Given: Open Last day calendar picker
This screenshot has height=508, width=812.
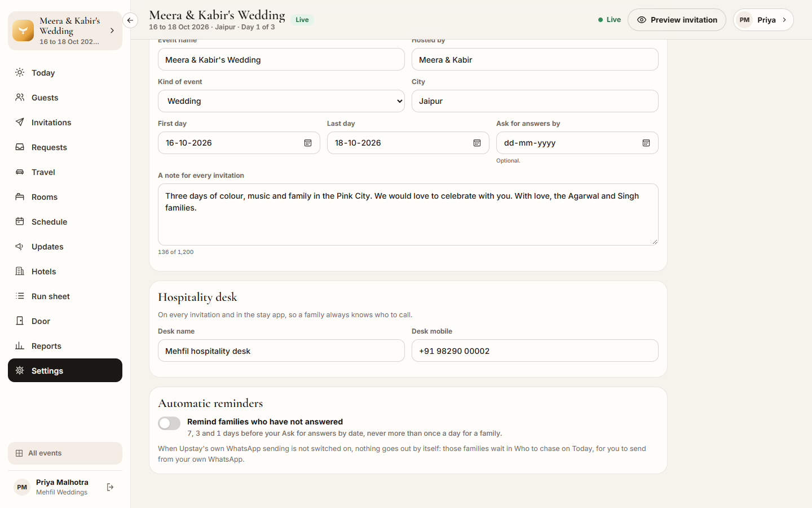Looking at the screenshot, I should pos(477,143).
